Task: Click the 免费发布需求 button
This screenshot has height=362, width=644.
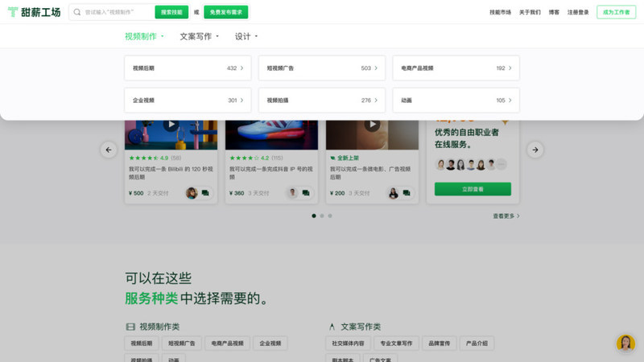Action: (225, 12)
